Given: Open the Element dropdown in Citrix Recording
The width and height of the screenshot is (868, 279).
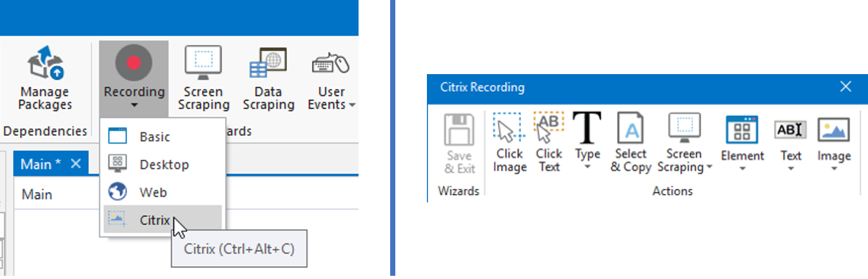Looking at the screenshot, I should tap(742, 168).
